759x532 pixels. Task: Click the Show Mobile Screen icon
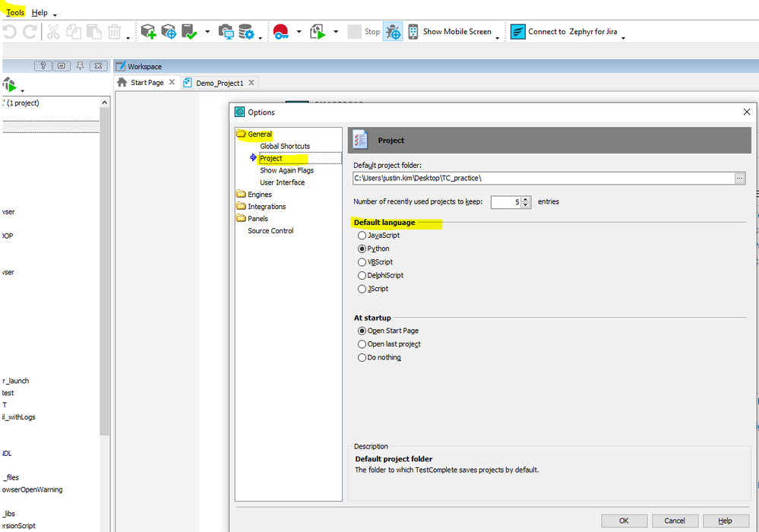click(x=413, y=32)
